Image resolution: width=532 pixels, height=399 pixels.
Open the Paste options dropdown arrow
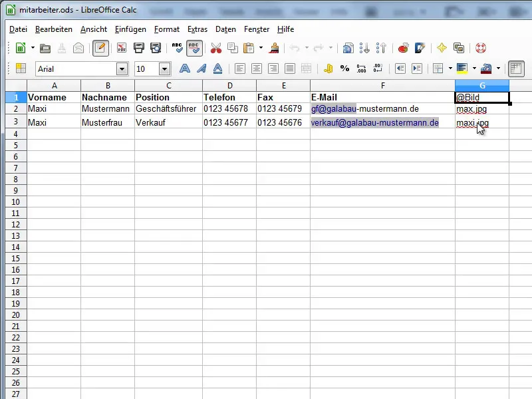[261, 48]
